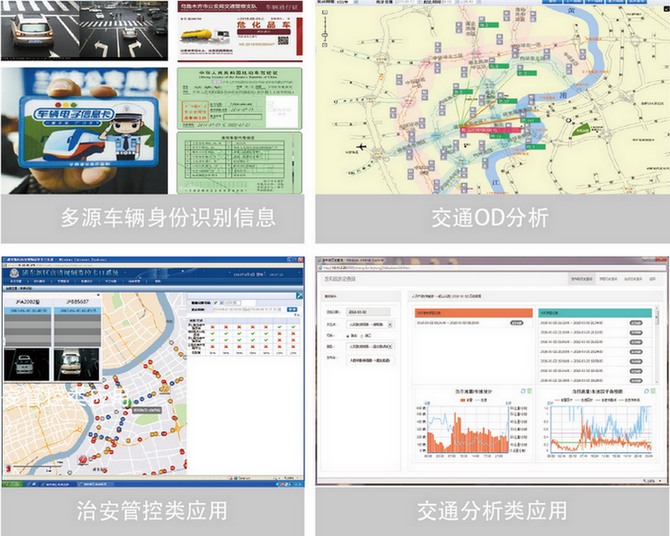Click the date field in traffic analysis filter panel
The height and width of the screenshot is (536, 670).
[368, 312]
